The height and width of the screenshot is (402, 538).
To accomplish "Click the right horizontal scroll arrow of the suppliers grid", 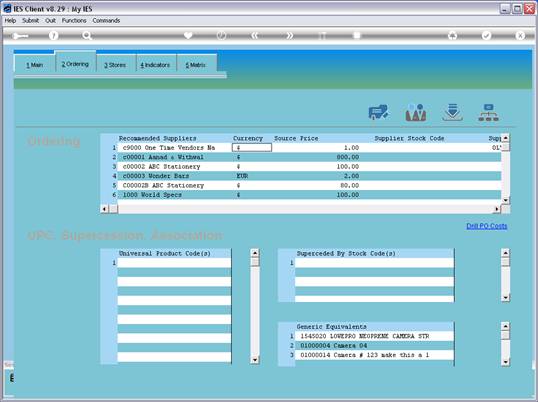I will coord(497,209).
